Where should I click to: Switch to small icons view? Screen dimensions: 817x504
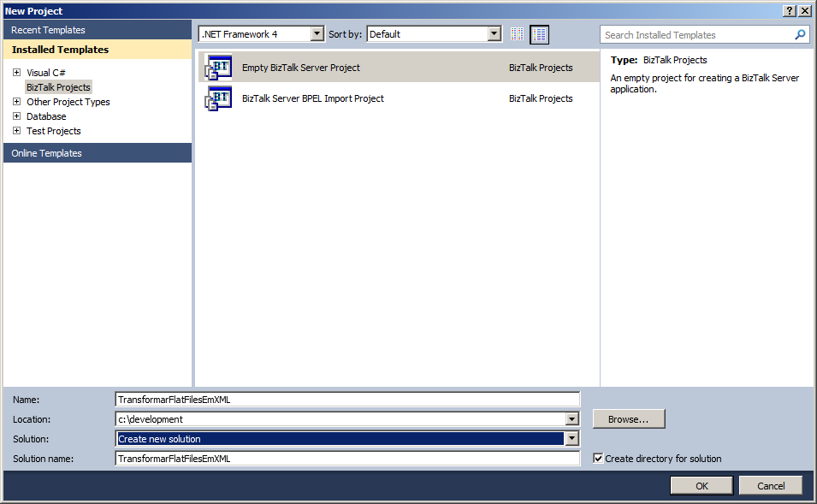coord(517,34)
